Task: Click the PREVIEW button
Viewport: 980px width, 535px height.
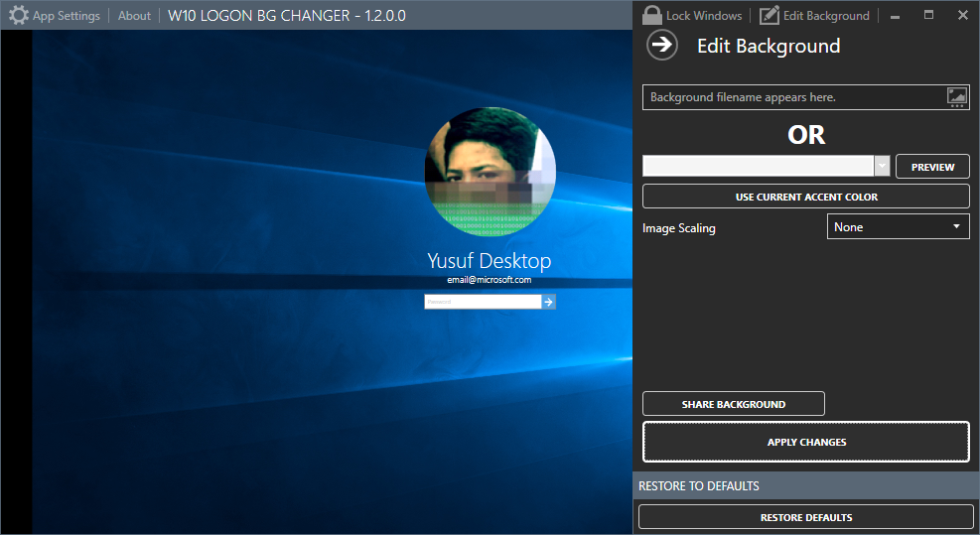Action: click(932, 167)
